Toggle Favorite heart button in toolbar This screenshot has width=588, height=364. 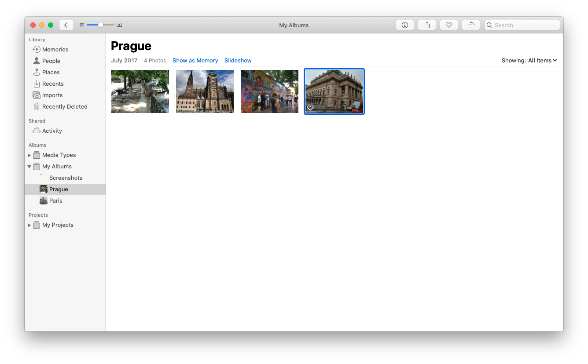[448, 25]
